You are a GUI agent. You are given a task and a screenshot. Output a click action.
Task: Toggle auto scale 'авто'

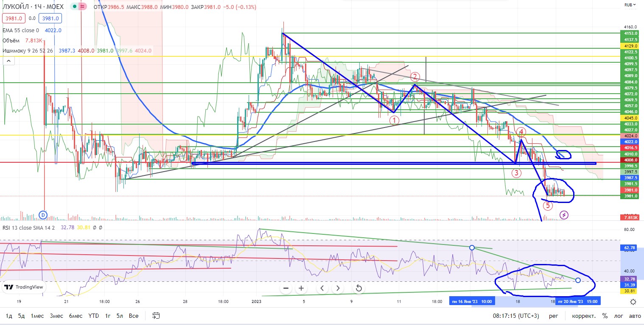point(634,316)
